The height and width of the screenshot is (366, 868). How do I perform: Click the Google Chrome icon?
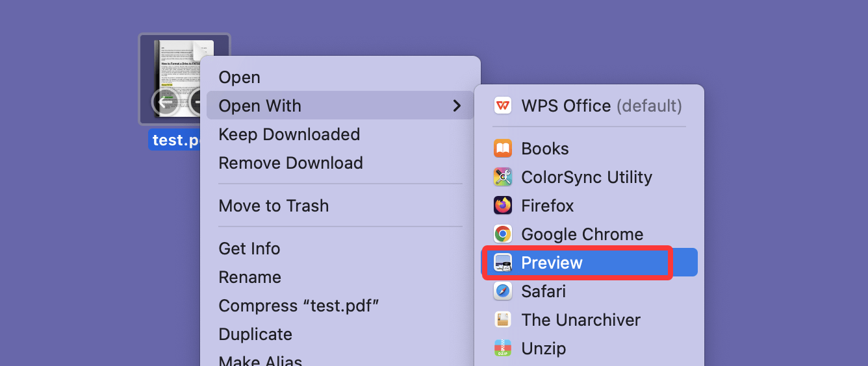click(x=503, y=234)
